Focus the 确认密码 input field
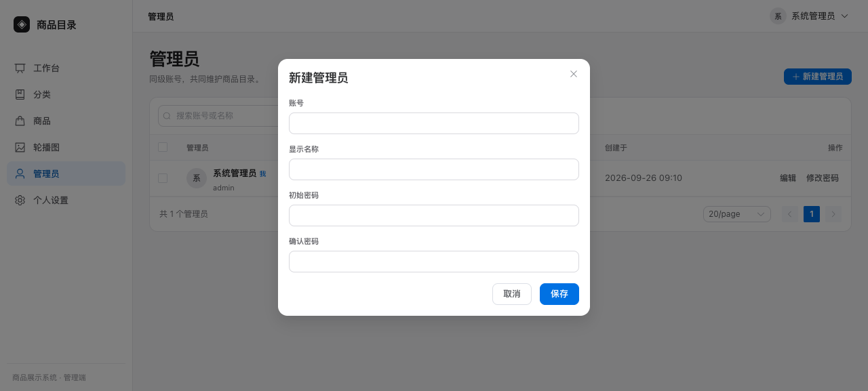The height and width of the screenshot is (391, 868). pos(434,262)
